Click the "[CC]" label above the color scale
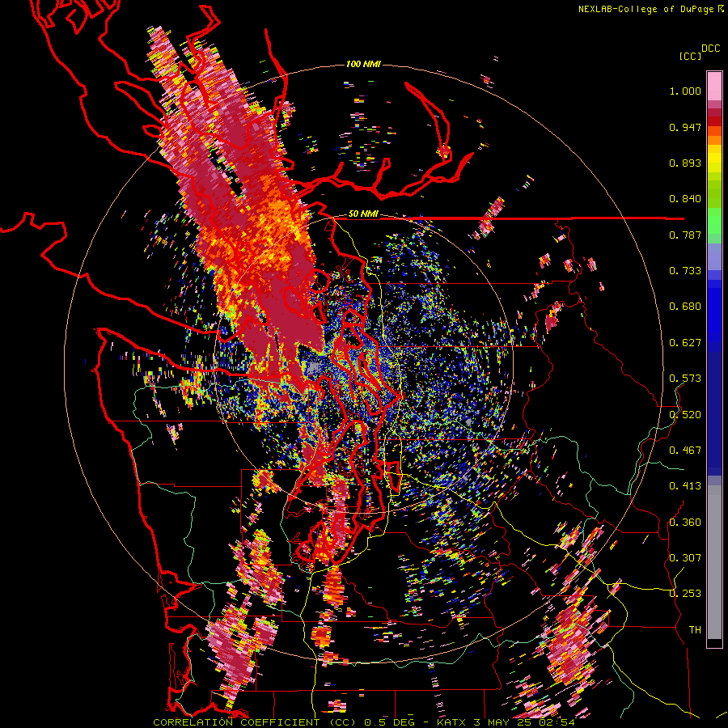 click(690, 56)
